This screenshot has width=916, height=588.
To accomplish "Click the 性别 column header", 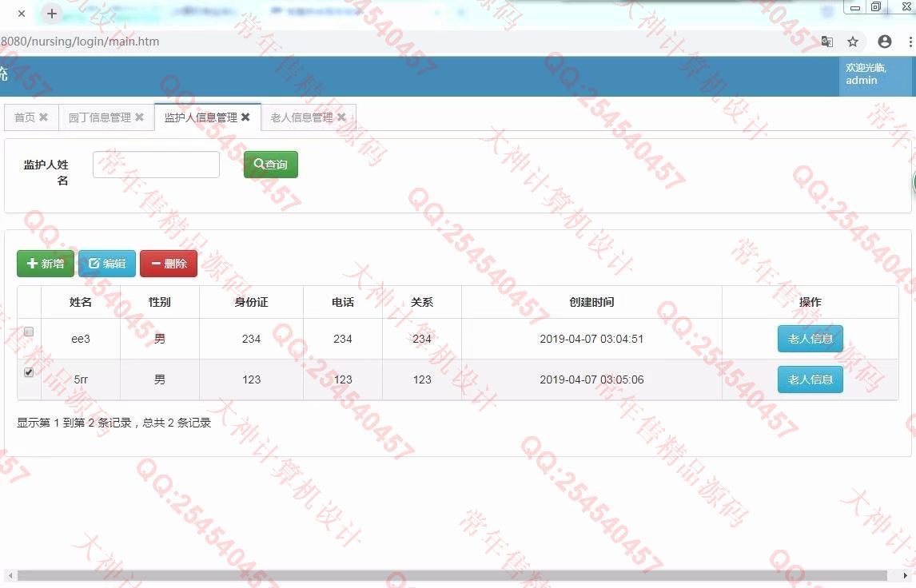I will tap(160, 302).
